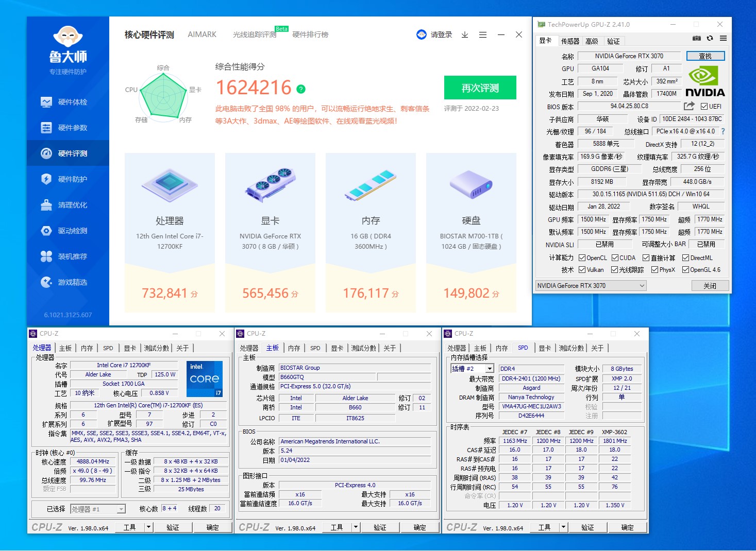Switch to 硬件排行榜 tab
Viewport: 756px width, 551px height.
click(x=310, y=35)
